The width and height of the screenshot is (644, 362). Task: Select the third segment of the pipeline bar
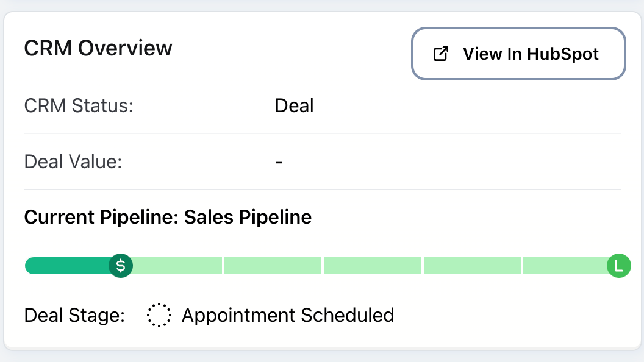point(373,266)
